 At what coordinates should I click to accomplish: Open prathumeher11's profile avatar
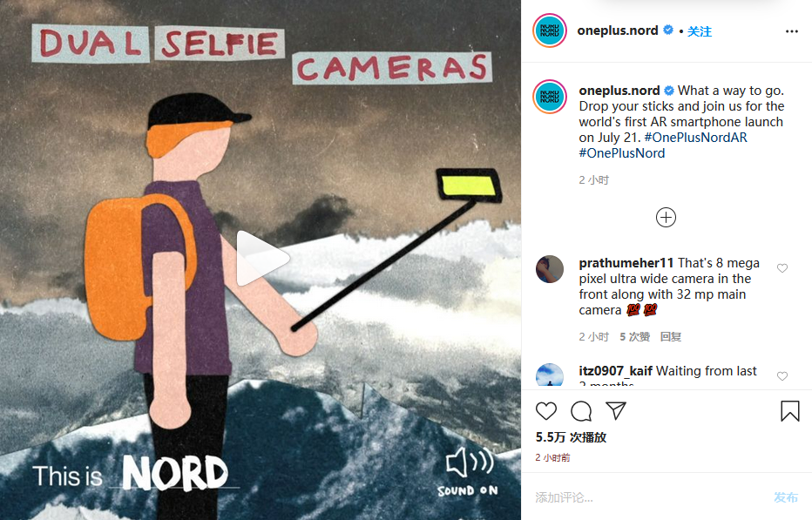click(550, 269)
